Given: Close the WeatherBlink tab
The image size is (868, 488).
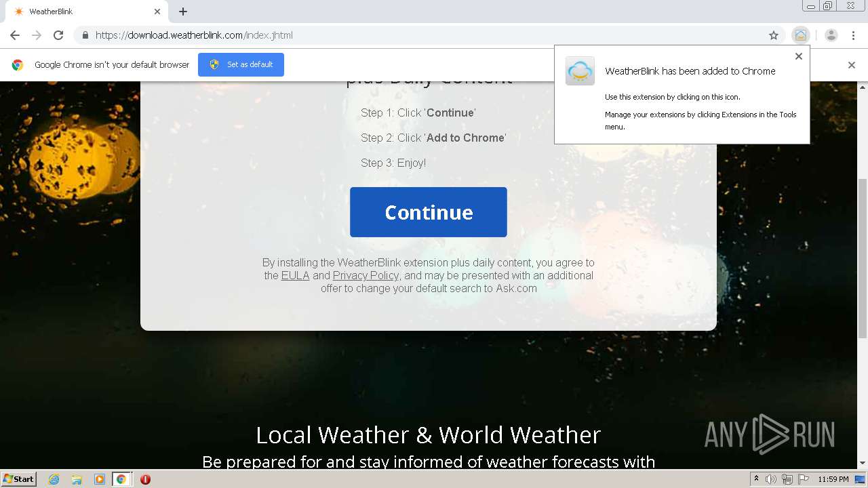Looking at the screenshot, I should 157,12.
